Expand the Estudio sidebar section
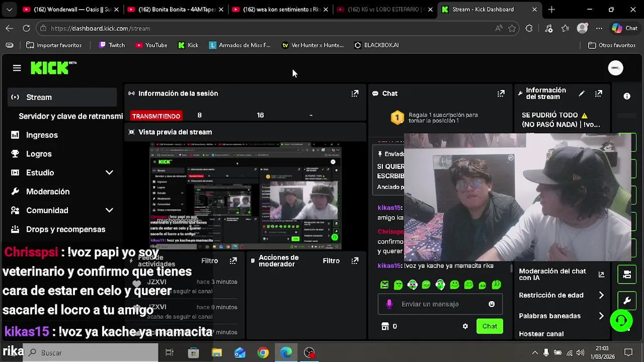 pos(109,172)
